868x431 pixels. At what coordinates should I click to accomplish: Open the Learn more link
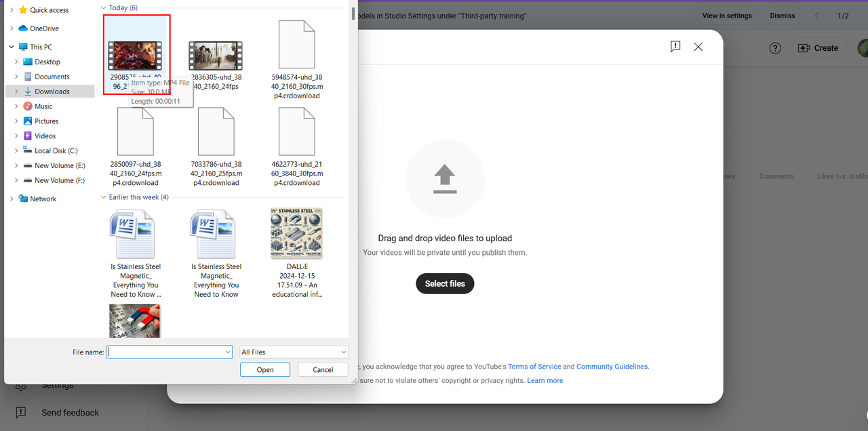pos(545,381)
